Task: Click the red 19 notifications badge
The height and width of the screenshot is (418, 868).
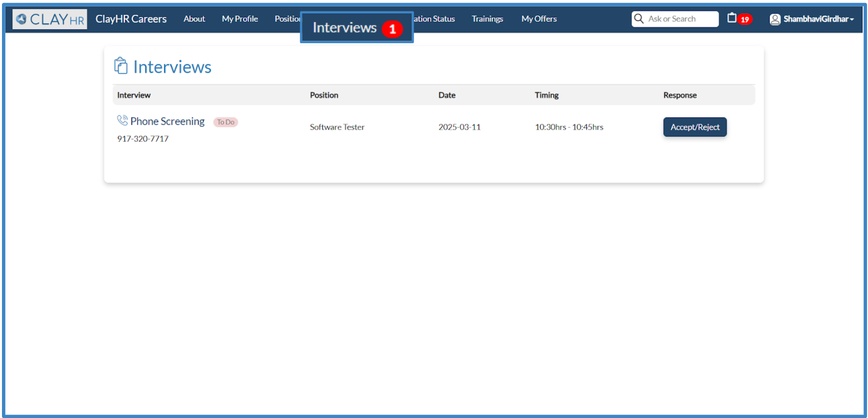Action: 744,19
